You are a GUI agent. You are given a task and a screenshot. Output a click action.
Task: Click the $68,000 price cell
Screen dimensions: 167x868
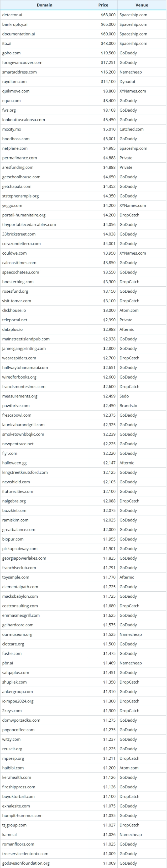(108, 15)
